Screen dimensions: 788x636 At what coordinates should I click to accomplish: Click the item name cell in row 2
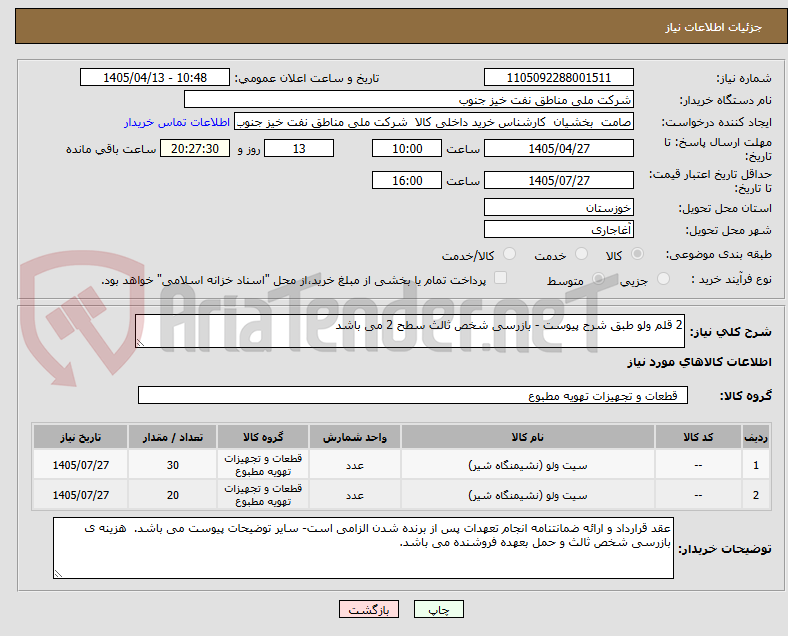coord(528,495)
